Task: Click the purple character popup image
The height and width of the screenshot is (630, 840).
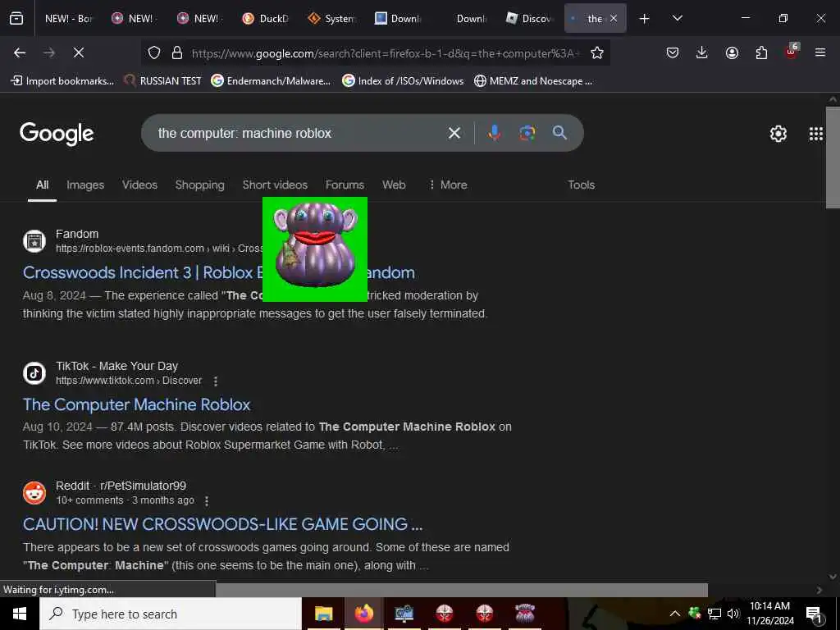Action: [315, 249]
